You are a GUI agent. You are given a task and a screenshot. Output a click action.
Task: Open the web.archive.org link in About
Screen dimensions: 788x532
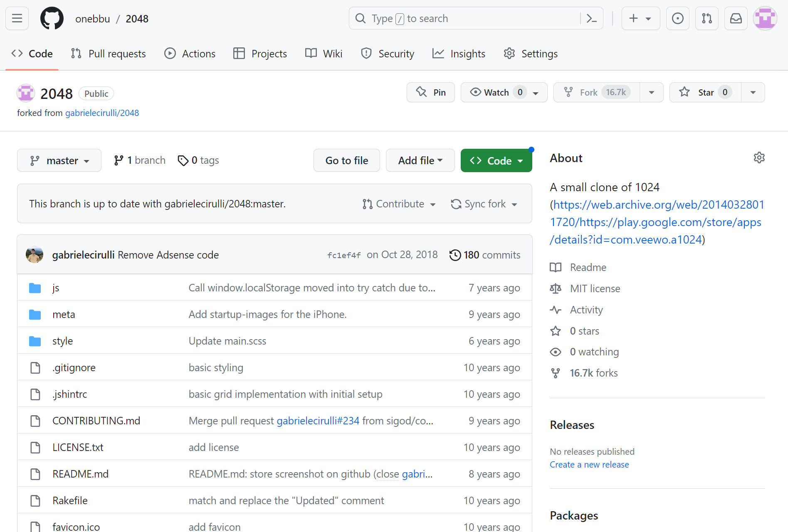657,222
